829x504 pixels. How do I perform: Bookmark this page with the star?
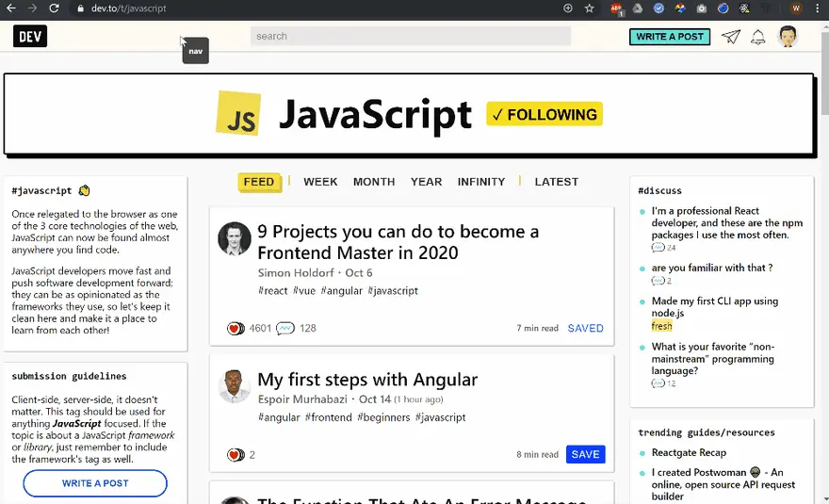pos(590,8)
